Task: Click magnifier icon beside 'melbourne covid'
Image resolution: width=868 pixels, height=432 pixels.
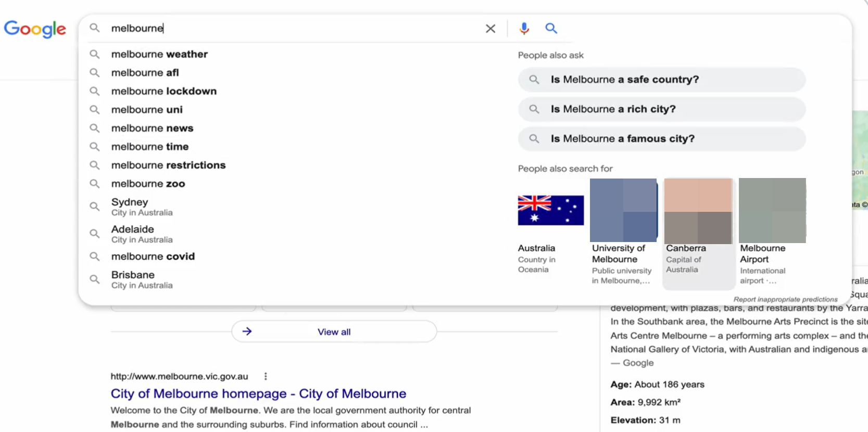Action: coord(94,257)
